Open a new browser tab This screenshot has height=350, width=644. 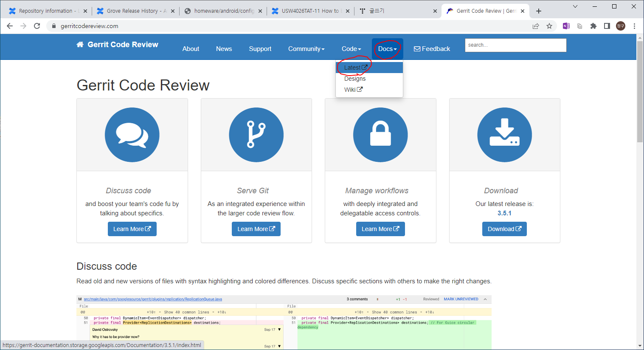[539, 11]
